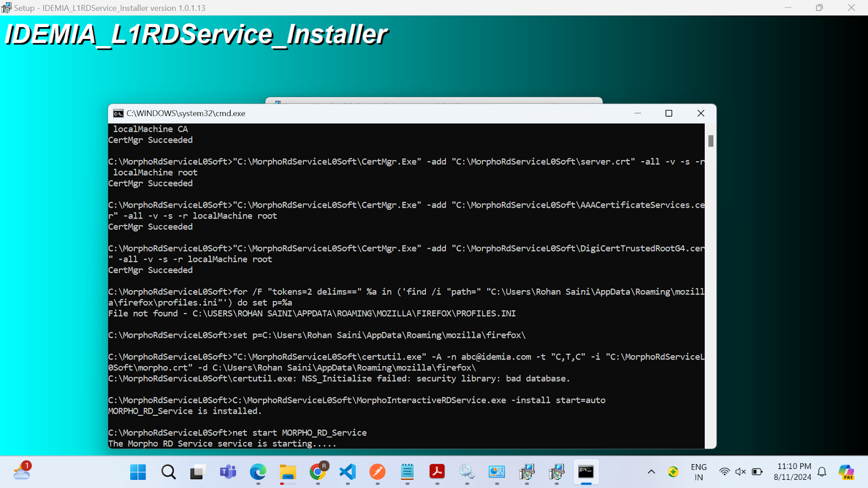Image resolution: width=868 pixels, height=488 pixels.
Task: Switch to Google Chrome on the taskbar
Action: (318, 472)
